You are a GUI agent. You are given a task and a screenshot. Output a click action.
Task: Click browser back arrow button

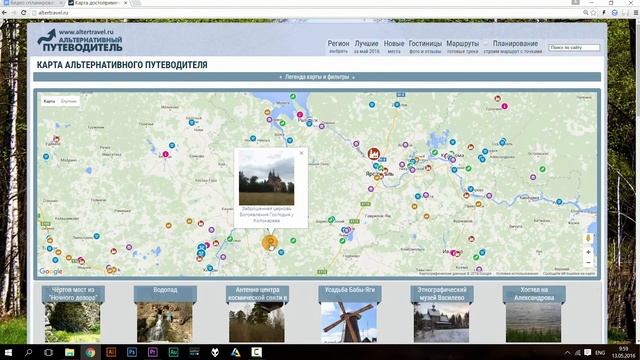tap(4, 13)
